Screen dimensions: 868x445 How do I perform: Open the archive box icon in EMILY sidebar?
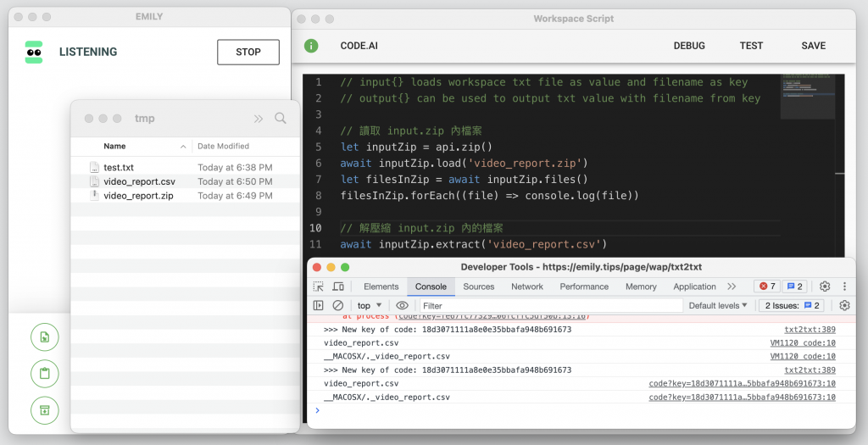point(45,410)
